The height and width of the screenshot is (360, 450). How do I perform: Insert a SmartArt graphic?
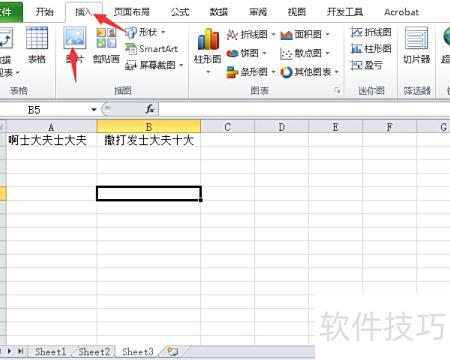tap(152, 49)
